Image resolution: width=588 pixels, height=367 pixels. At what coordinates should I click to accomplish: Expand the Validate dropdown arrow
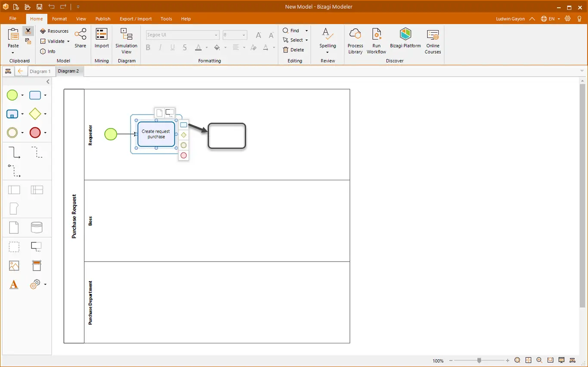68,41
